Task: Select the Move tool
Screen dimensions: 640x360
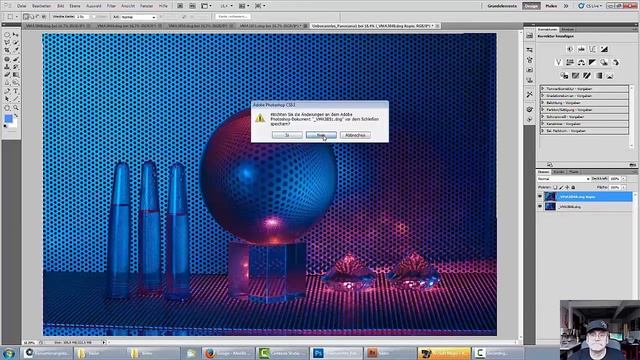Action: 16,35
